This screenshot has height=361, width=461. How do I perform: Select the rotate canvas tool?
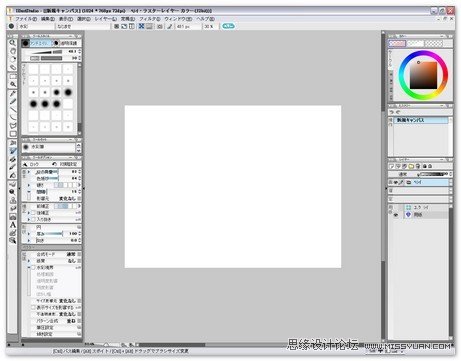tap(12, 59)
